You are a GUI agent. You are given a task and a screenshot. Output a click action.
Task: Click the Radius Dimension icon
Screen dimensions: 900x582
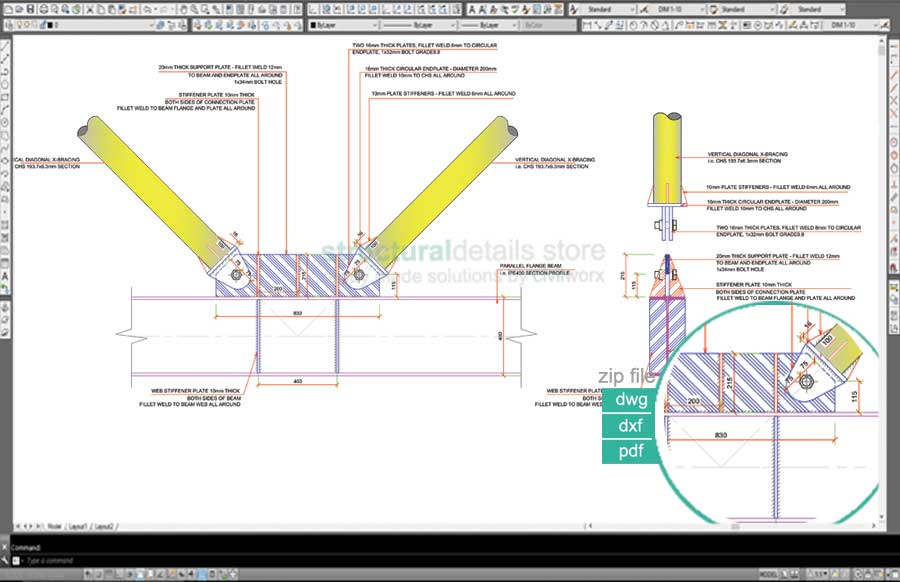[x=633, y=25]
